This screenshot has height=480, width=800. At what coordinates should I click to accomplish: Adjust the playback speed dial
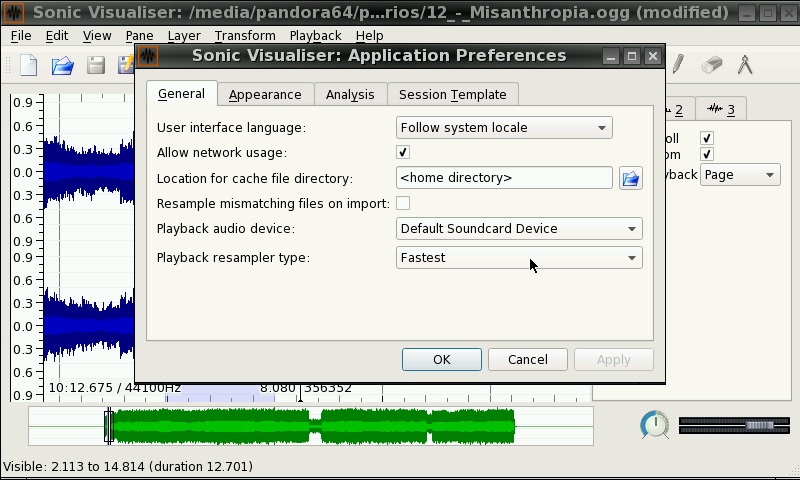coord(655,425)
